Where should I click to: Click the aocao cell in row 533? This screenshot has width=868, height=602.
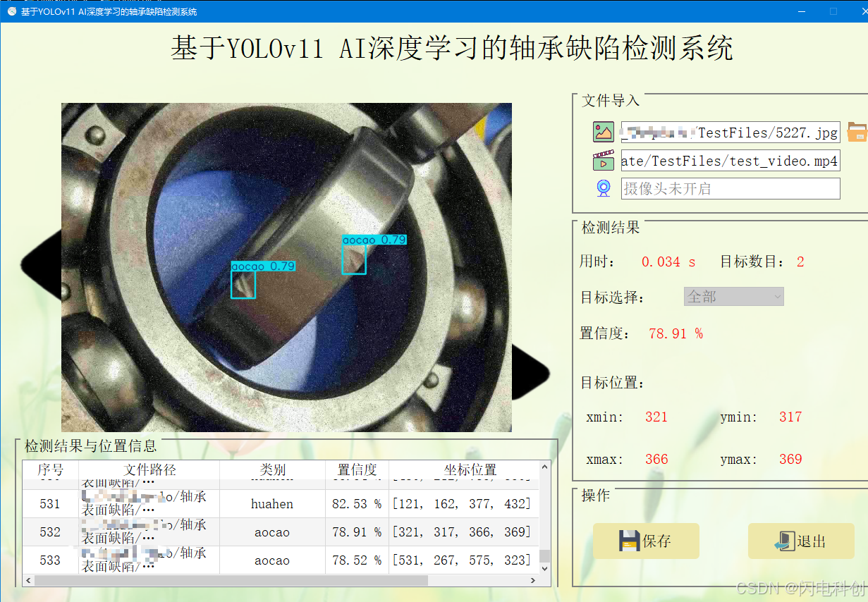[272, 560]
